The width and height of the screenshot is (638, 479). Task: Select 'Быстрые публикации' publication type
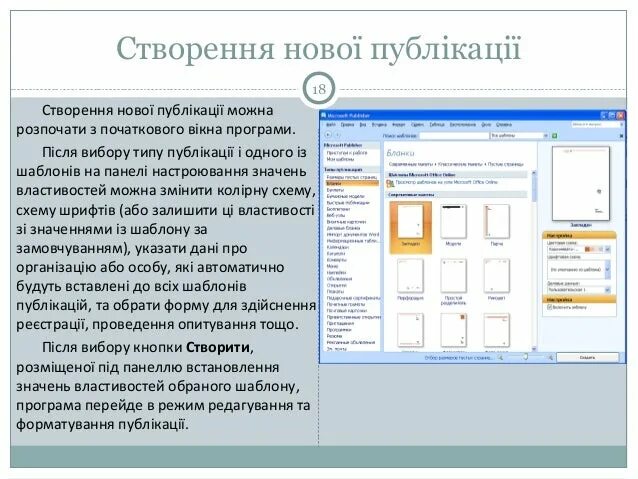click(x=348, y=203)
